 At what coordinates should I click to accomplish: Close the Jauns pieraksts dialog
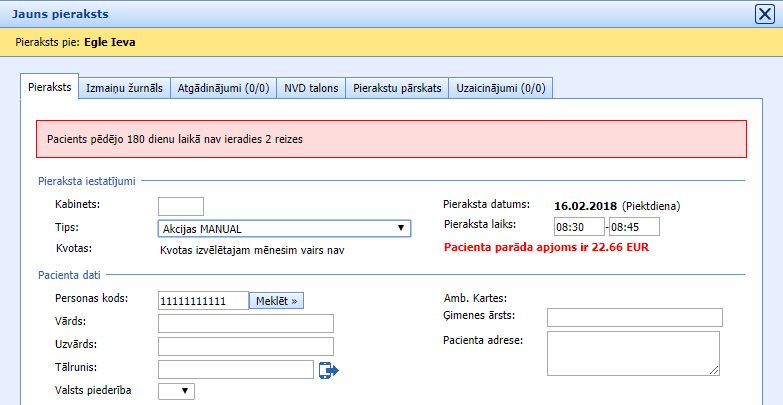762,14
